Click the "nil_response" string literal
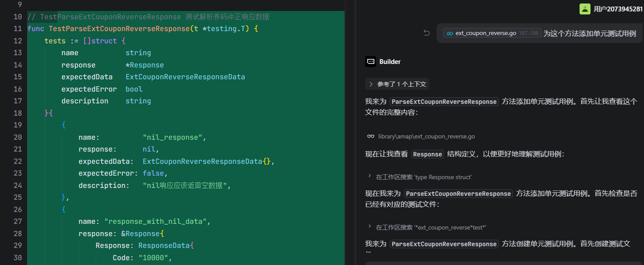Image resolution: width=644 pixels, height=265 pixels. pyautogui.click(x=172, y=138)
